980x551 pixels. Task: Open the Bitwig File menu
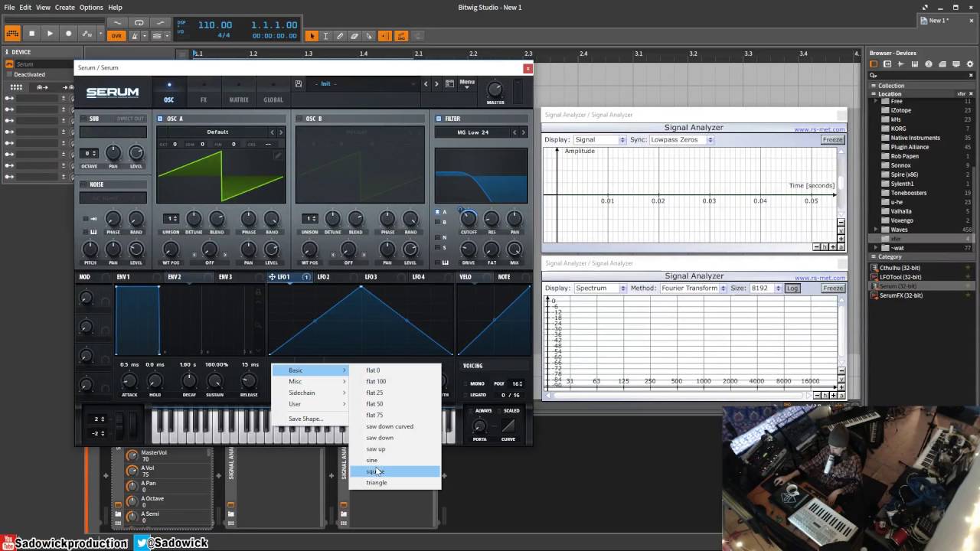[9, 7]
